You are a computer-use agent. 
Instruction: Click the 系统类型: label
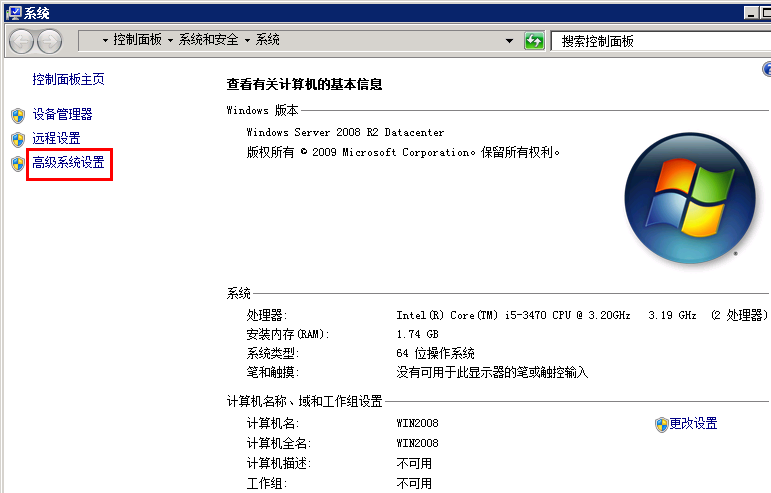coord(273,353)
